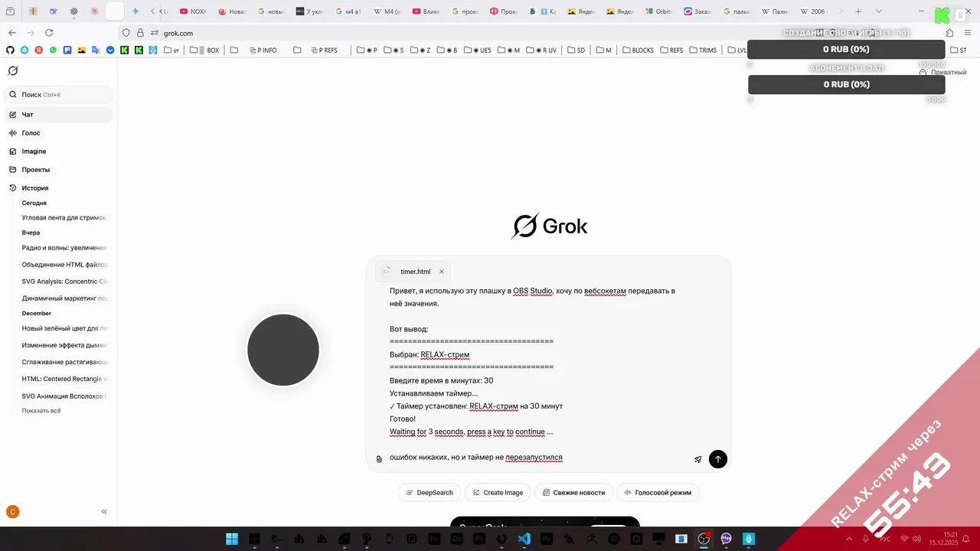Open a new browser tab
Viewport: 980px width, 551px height.
(x=858, y=11)
